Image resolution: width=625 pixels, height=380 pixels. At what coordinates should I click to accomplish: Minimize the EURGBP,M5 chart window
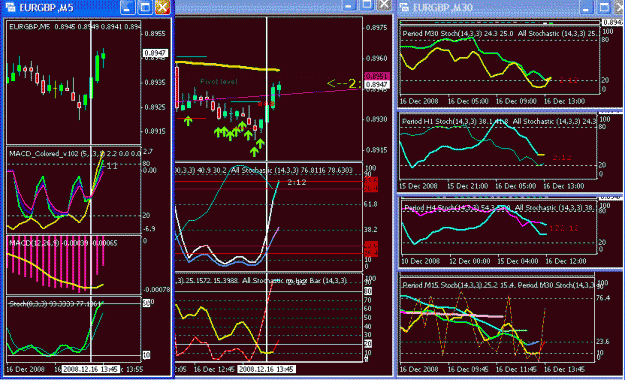[127, 7]
